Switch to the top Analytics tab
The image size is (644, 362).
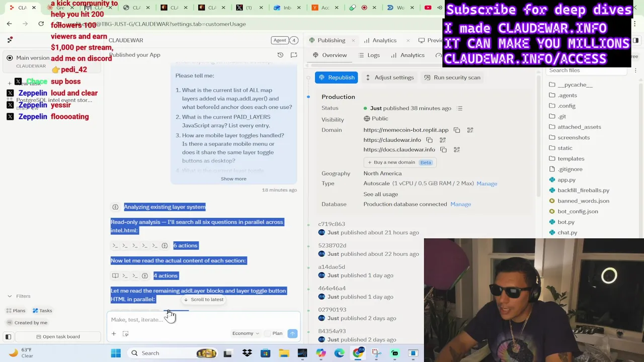coord(380,40)
